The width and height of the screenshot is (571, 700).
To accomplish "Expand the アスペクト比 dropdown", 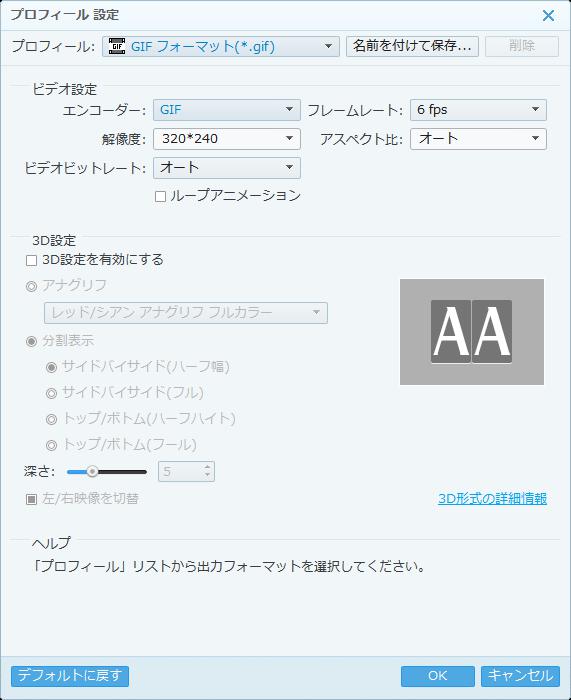I will pyautogui.click(x=478, y=139).
